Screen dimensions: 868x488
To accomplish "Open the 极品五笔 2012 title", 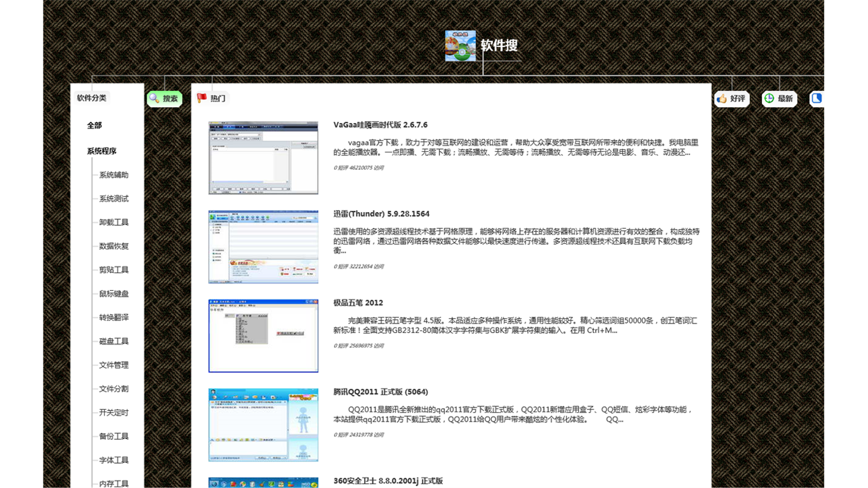I will (358, 303).
